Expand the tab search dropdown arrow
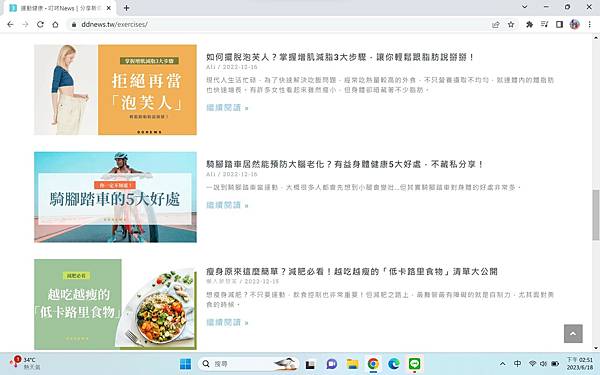Image resolution: width=600 pixels, height=375 pixels. pyautogui.click(x=525, y=7)
